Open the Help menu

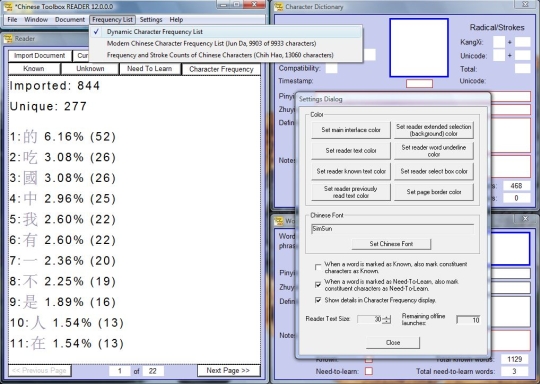(x=176, y=20)
